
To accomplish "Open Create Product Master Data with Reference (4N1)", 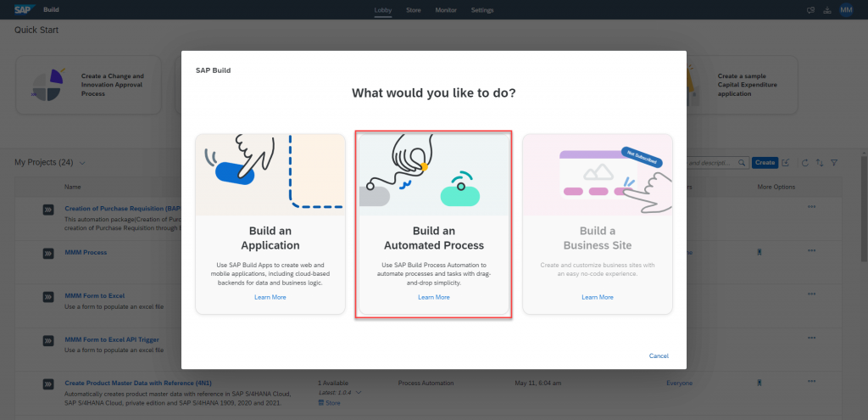I will pos(138,383).
